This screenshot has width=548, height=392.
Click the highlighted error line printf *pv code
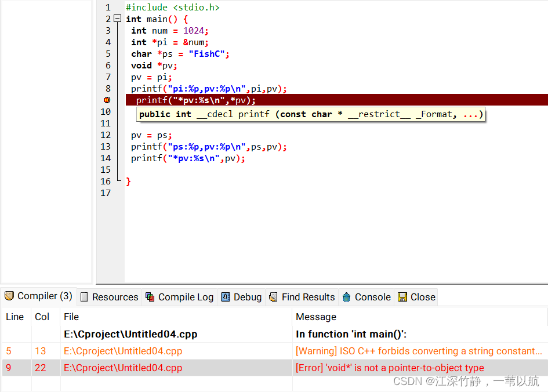(196, 100)
